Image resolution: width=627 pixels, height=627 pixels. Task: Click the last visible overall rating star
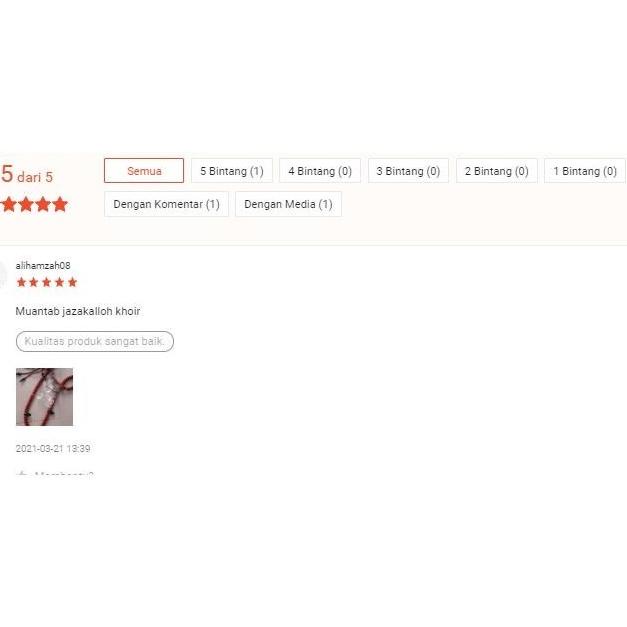(x=60, y=204)
